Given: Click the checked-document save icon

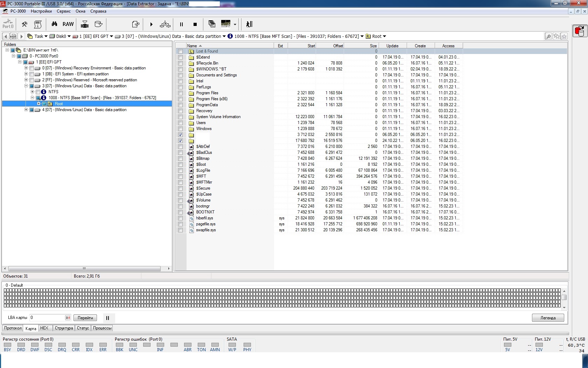Looking at the screenshot, I should coord(136,24).
